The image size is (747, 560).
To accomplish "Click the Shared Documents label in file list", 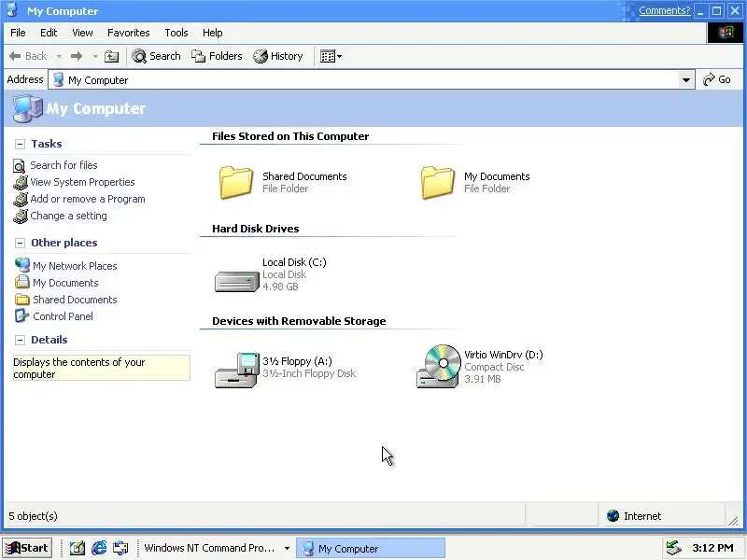I will [x=304, y=176].
